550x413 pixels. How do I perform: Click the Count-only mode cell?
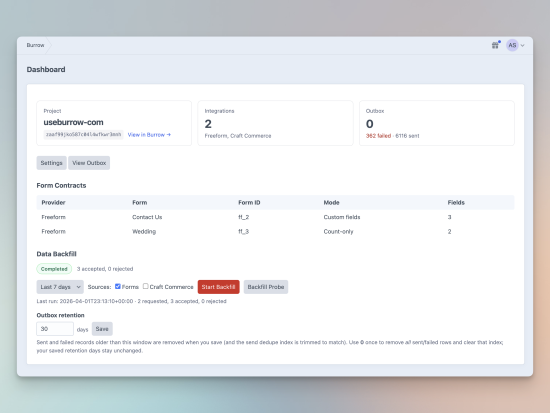(x=338, y=232)
